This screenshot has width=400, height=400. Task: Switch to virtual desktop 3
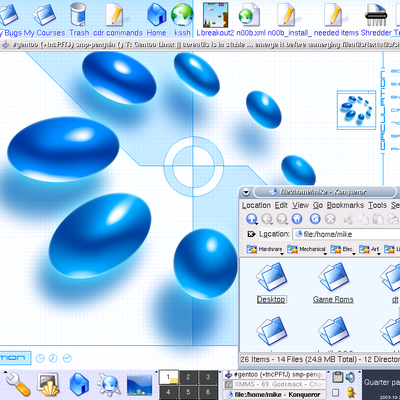pyautogui.click(x=208, y=377)
